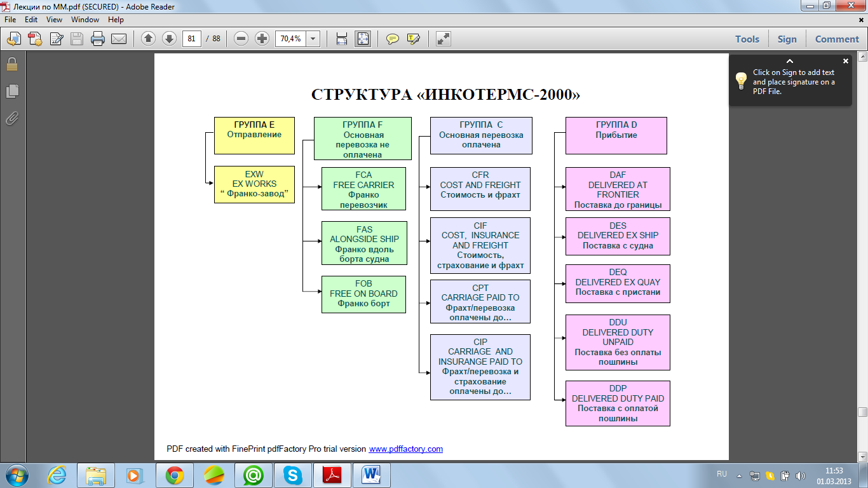Click the vertical scrollbar thumb

click(862, 412)
